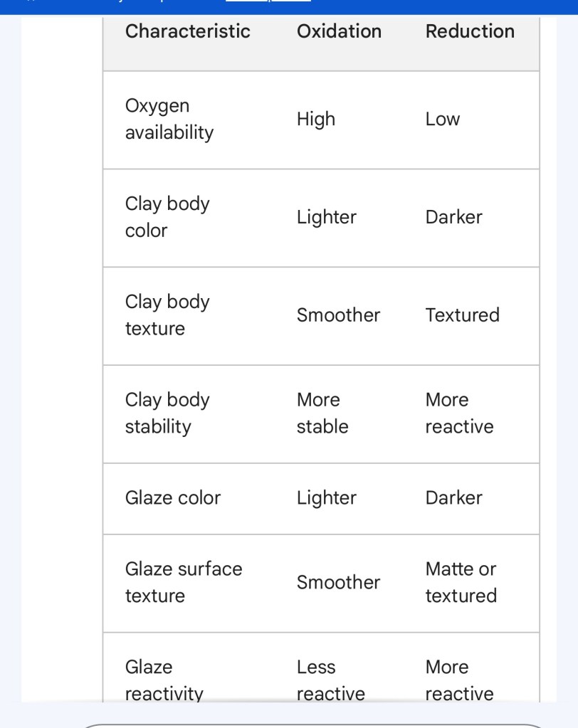
Task: Click the Matte or textured cell
Action: [461, 582]
